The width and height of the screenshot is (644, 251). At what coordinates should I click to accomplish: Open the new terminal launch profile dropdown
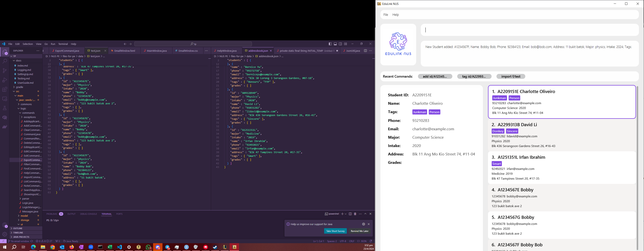346,214
